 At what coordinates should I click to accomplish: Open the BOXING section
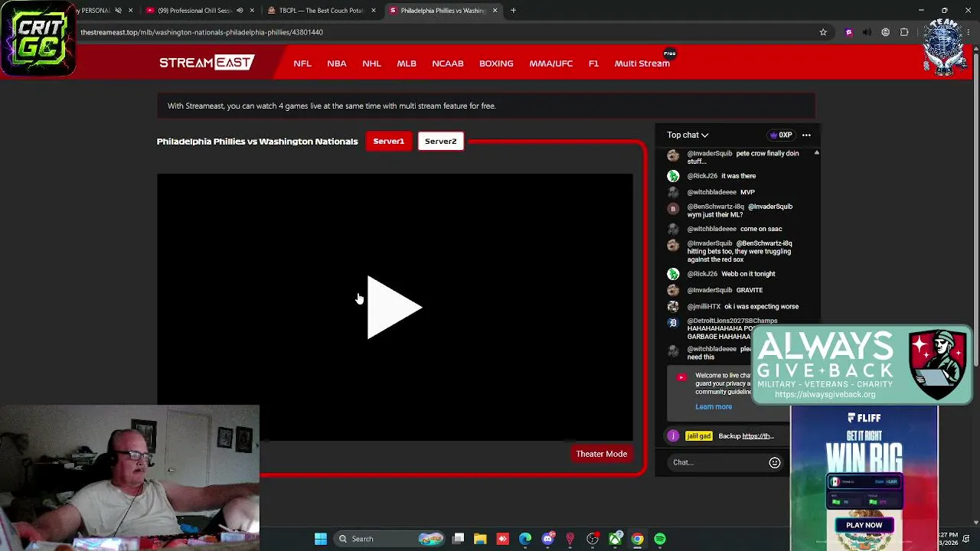pyautogui.click(x=496, y=64)
